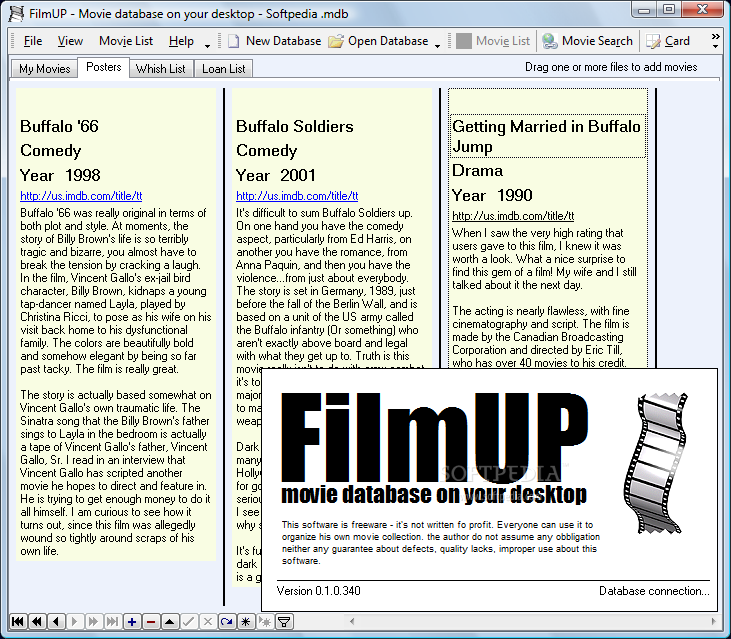The height and width of the screenshot is (639, 731).
Task: Click horizontal scrollbar left arrow
Action: click(x=352, y=621)
